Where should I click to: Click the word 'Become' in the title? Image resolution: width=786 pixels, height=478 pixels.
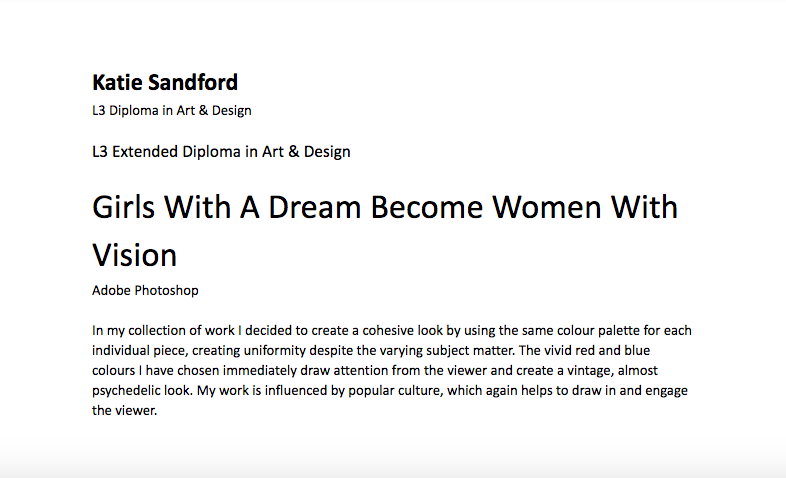427,208
